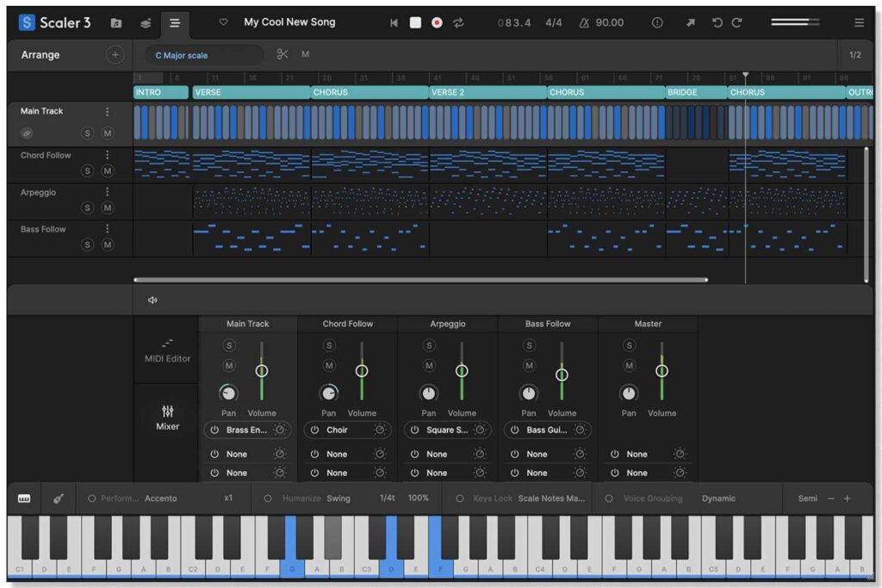The height and width of the screenshot is (588, 882).
Task: Open the MIDI Editor panel
Action: [167, 350]
